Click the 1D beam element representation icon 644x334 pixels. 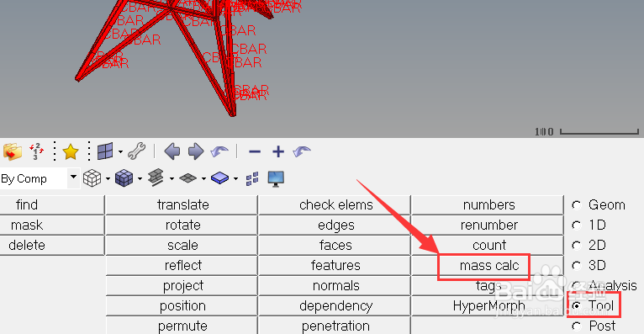[x=156, y=178]
